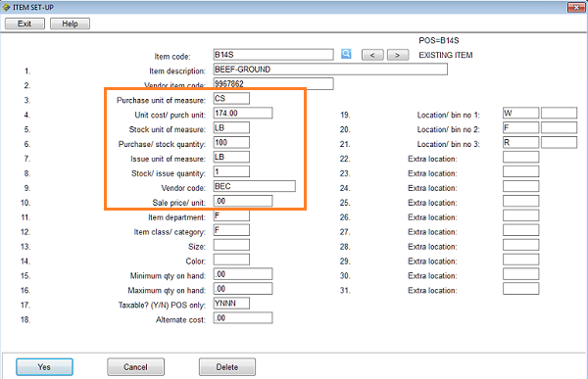
Task: Click the Delete button
Action: [227, 367]
